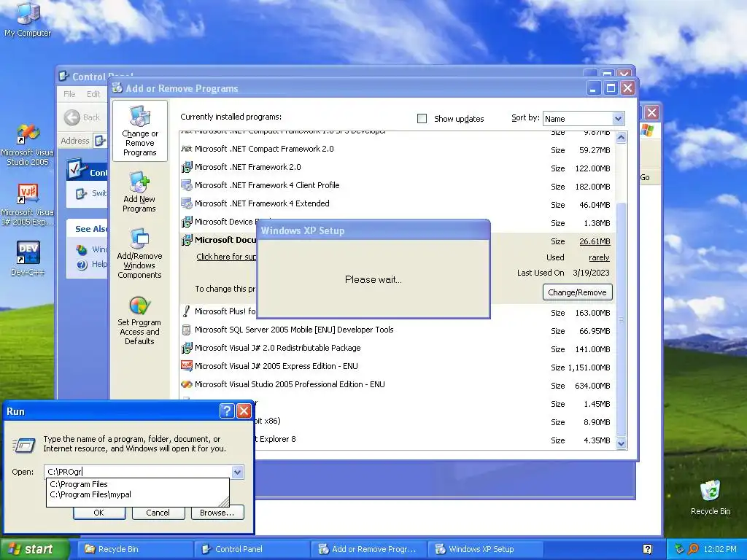
Task: Click the orange magnifier system tray icon
Action: [x=693, y=549]
